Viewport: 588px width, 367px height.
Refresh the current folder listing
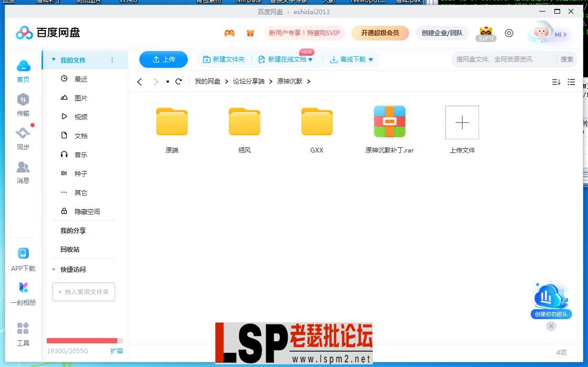coord(179,81)
